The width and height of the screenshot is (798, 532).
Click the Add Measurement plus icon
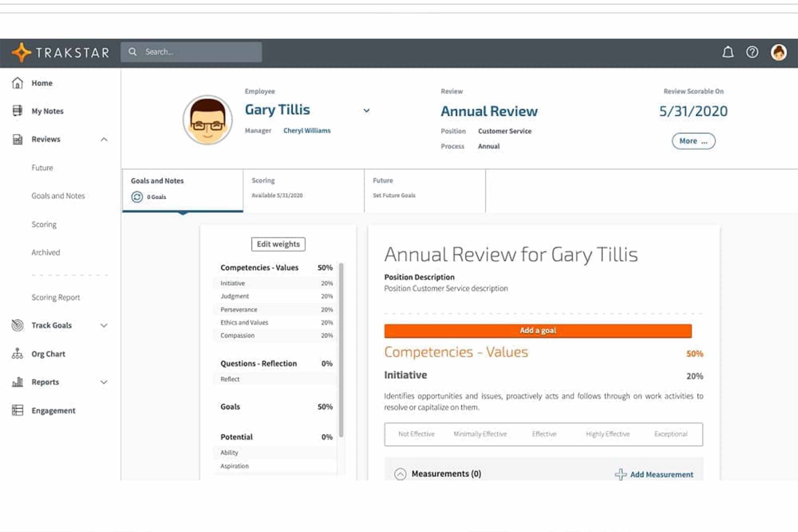click(x=621, y=474)
